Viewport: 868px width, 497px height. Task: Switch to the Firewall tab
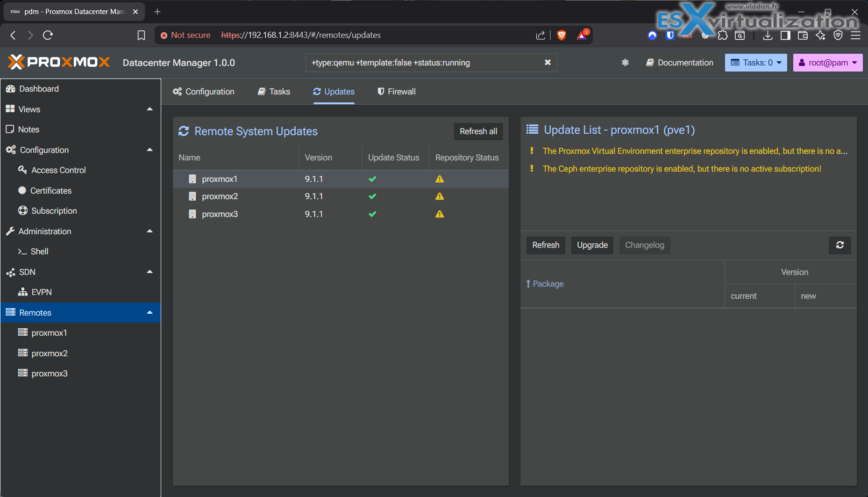click(x=396, y=92)
